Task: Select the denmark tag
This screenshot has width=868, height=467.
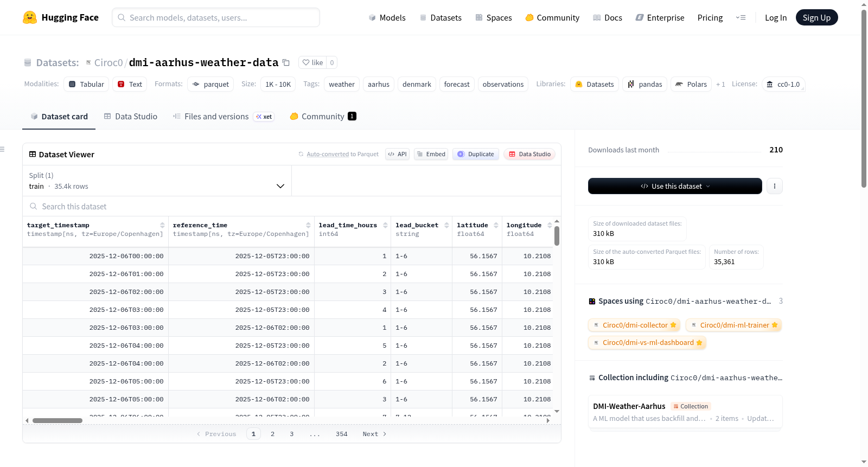Action: click(417, 84)
